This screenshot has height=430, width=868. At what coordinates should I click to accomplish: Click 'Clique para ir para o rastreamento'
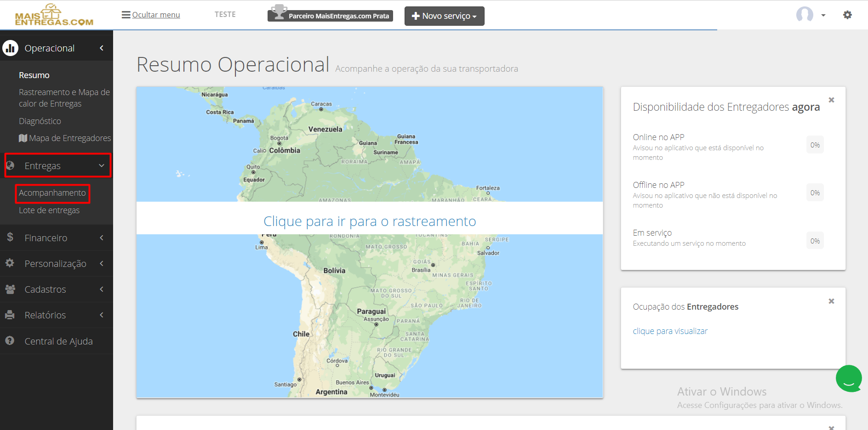click(370, 221)
